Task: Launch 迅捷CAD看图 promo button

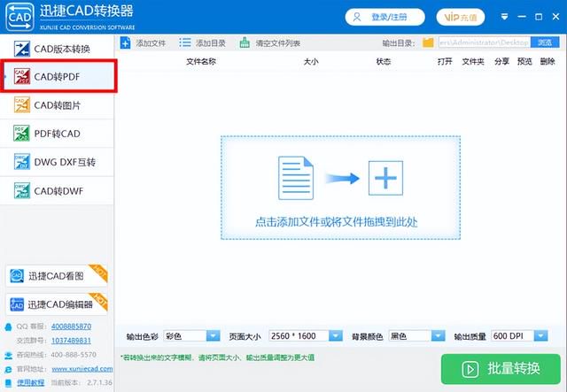Action: pos(57,276)
